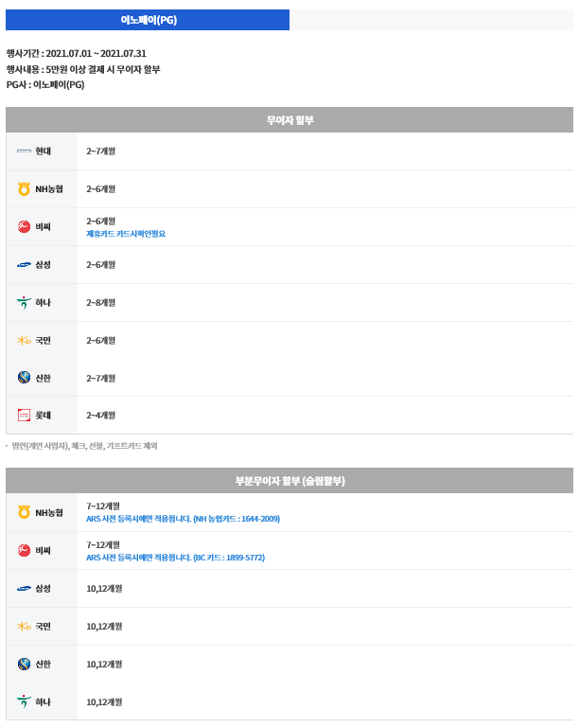Click 삼성 logo in 무이자 할부 table
Viewport: 579px width, 728px height.
pos(25,265)
